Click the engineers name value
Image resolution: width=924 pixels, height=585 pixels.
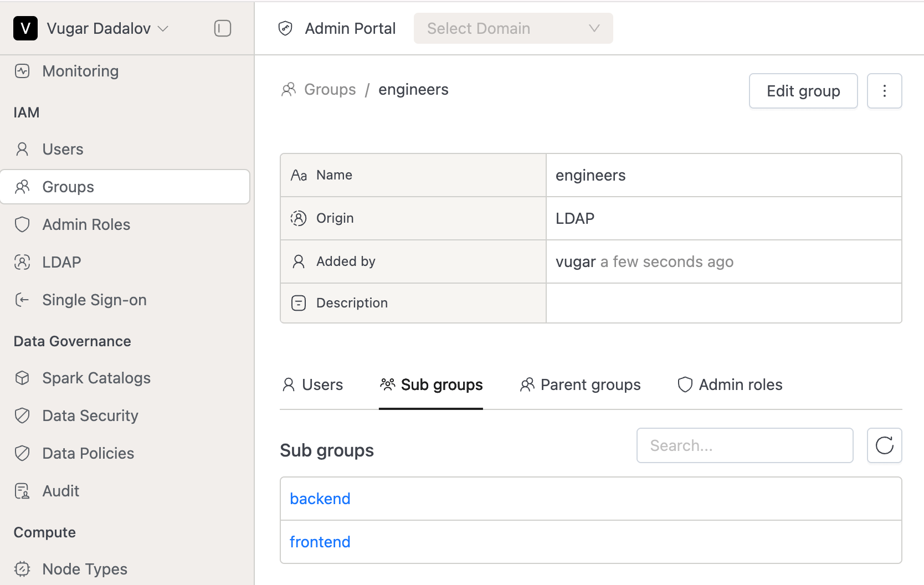tap(591, 175)
